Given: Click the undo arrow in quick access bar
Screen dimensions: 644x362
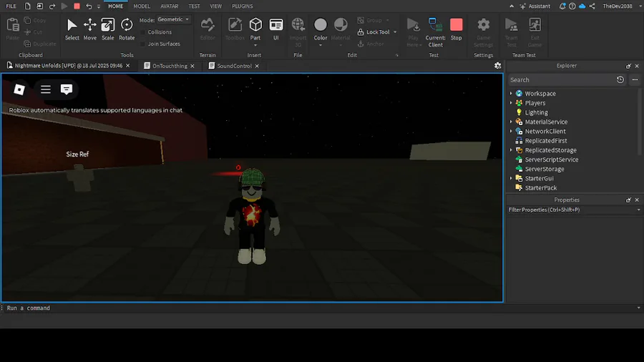Looking at the screenshot, I should pyautogui.click(x=89, y=6).
